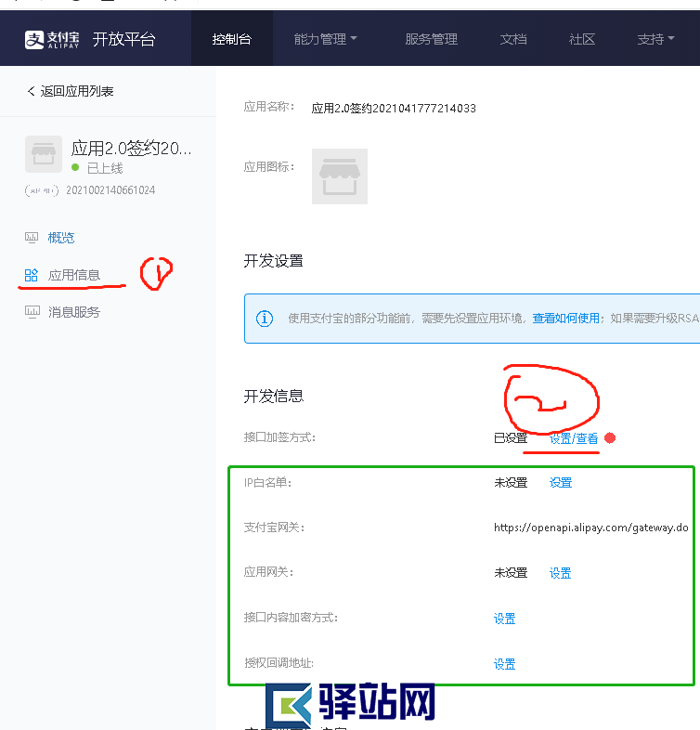The width and height of the screenshot is (700, 730).
Task: Click the APPID badge icon
Action: coord(42,190)
